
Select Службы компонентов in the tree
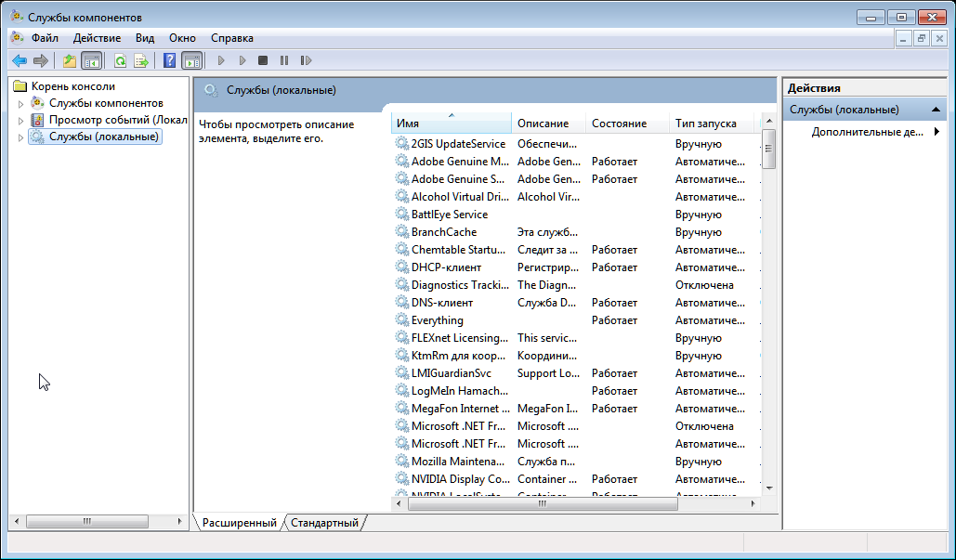[x=106, y=103]
